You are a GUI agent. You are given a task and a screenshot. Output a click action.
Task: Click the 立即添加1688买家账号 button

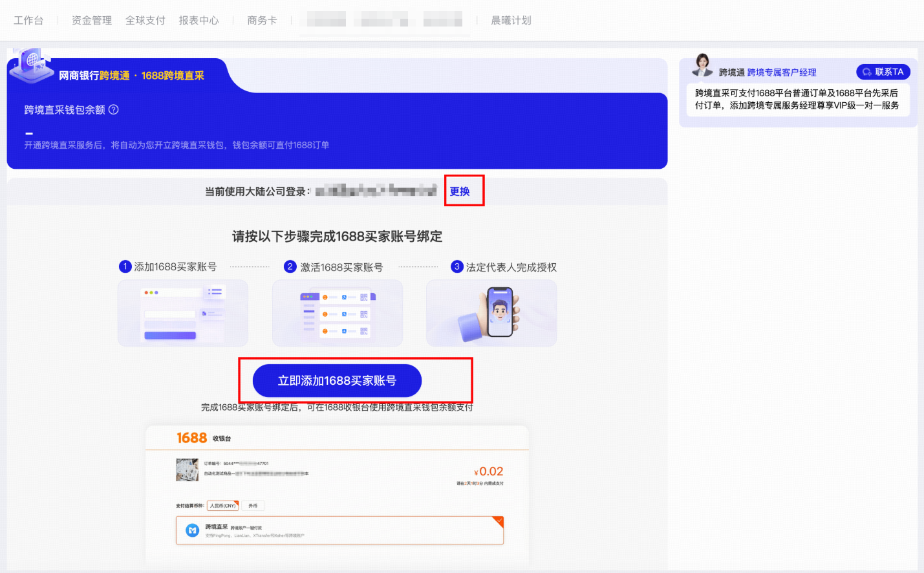[x=337, y=381]
